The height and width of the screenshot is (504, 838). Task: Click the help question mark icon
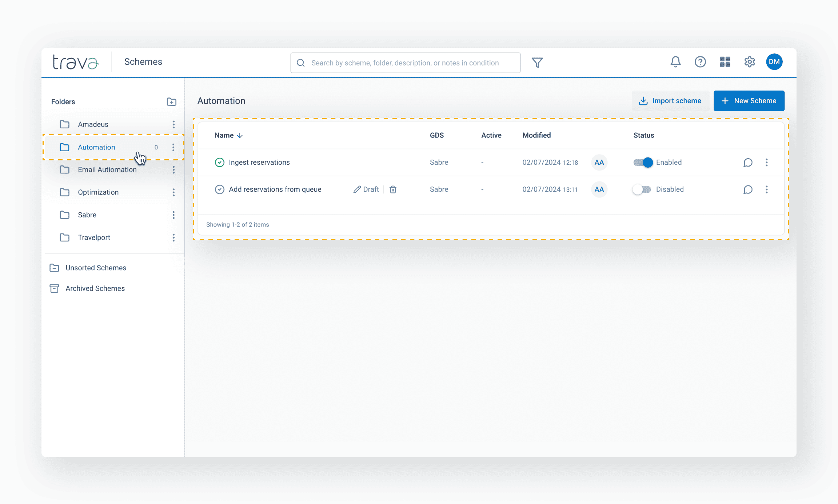click(700, 62)
